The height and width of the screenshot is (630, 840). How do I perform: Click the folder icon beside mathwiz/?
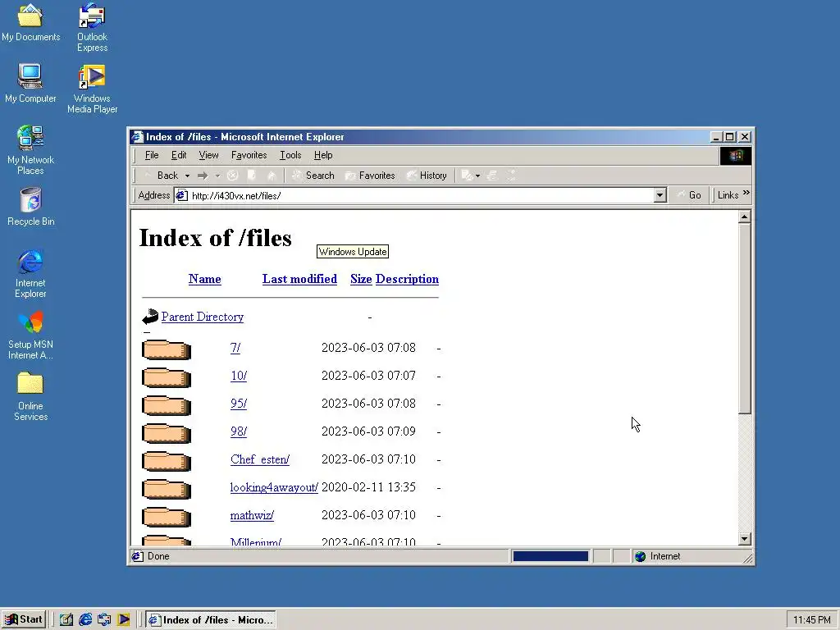pos(167,516)
